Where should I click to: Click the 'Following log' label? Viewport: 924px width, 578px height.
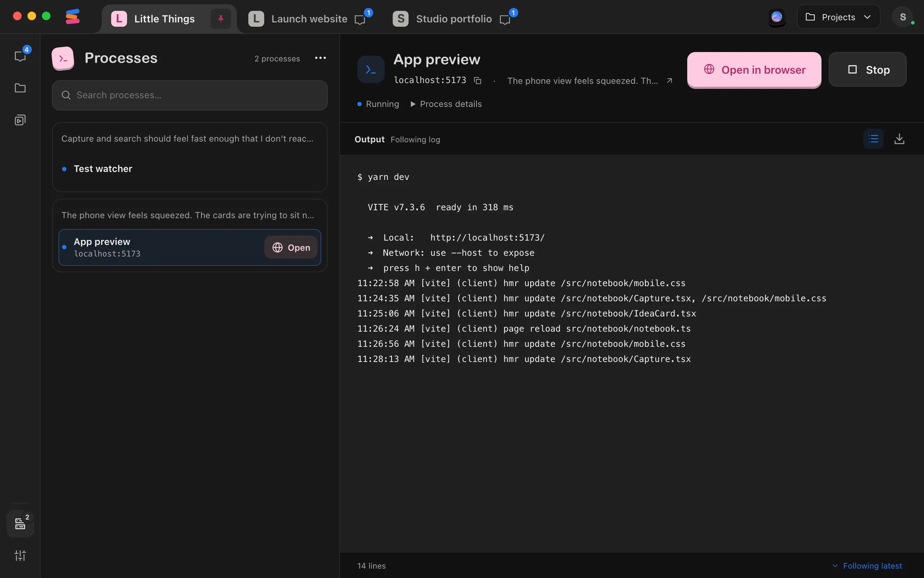415,139
